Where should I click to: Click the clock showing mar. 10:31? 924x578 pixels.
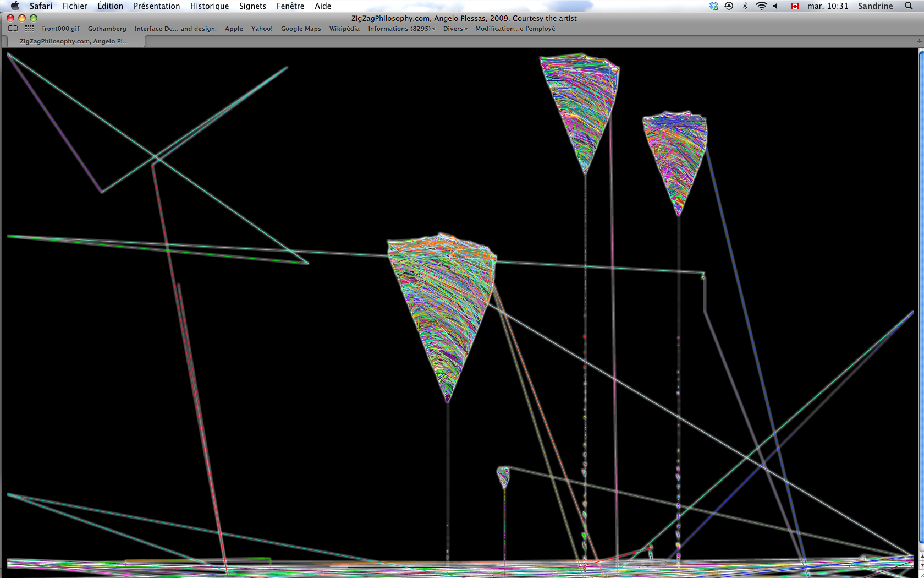coord(828,6)
